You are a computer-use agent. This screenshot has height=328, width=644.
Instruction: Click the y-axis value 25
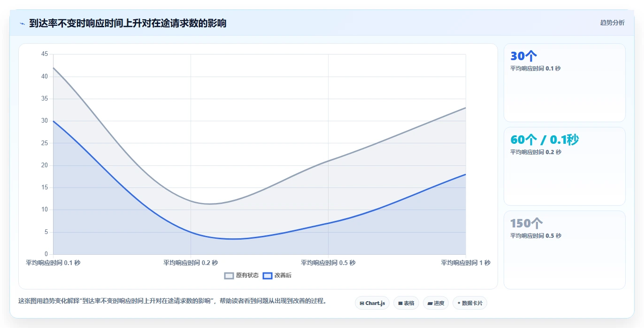point(45,143)
